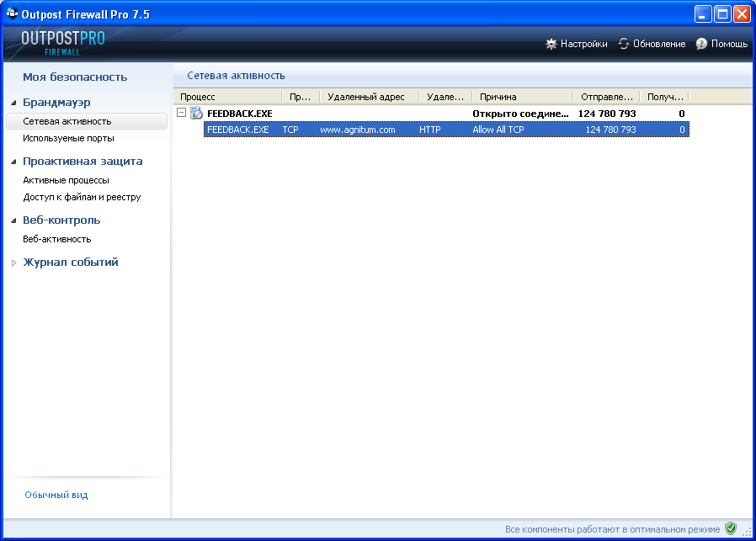Open Активные процессы

click(x=66, y=180)
